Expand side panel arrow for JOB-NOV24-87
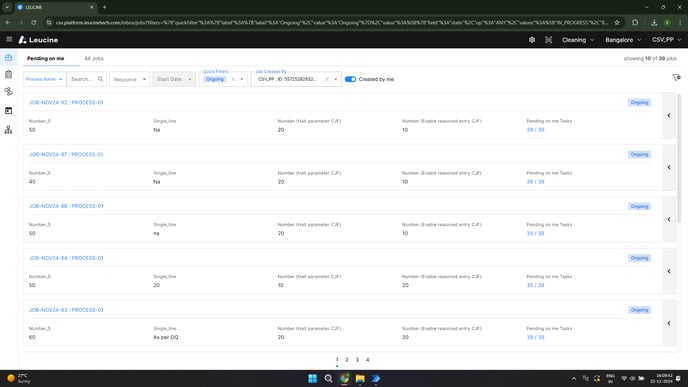 click(669, 167)
